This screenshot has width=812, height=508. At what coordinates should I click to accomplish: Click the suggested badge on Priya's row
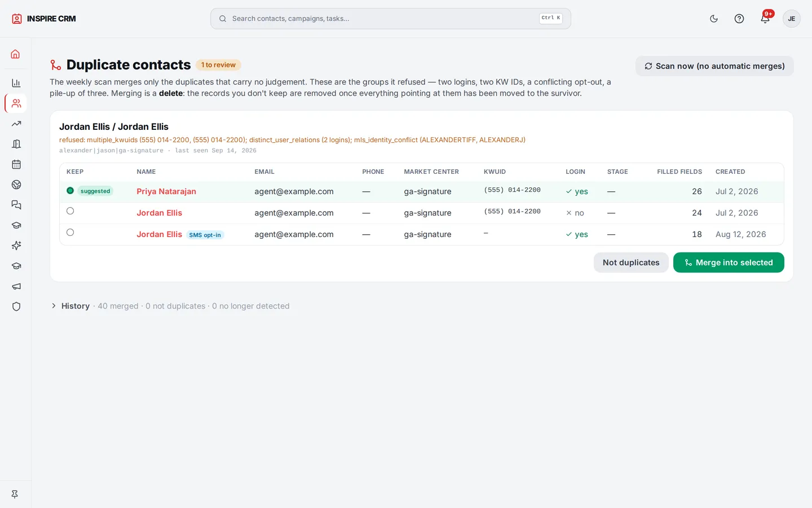(95, 191)
